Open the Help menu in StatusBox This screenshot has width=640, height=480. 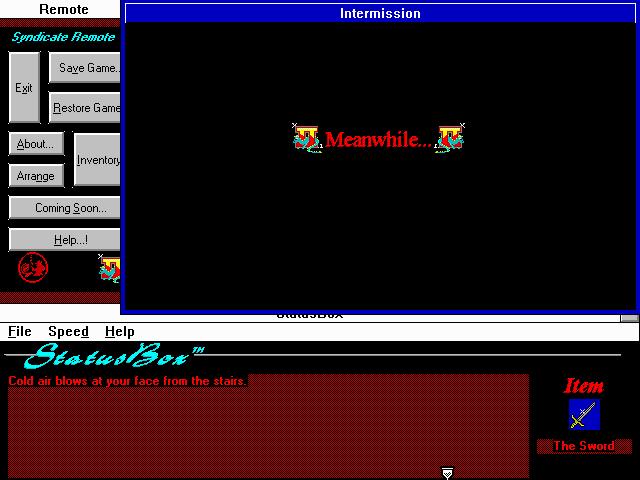pos(120,331)
